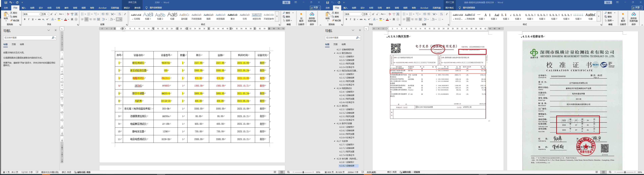Click the Paste (粘贴) icon in 投标文件 window
Viewport: 644px width, 175px height.
click(328, 15)
